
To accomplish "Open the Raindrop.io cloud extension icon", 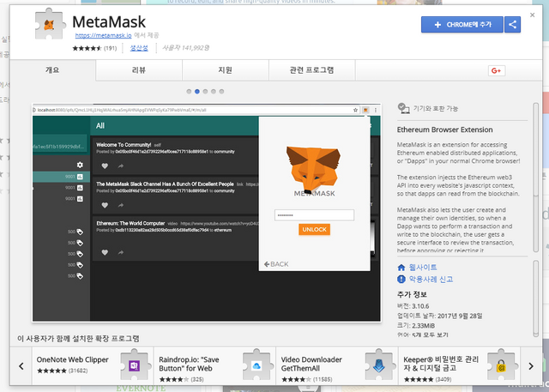I will [256, 365].
